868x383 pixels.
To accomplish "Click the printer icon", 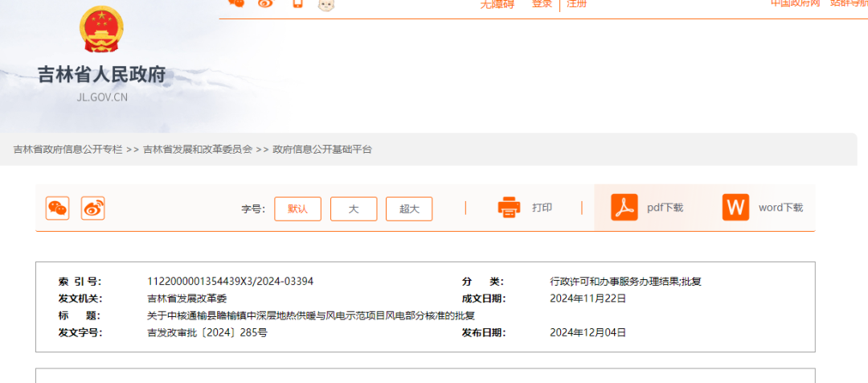I will (x=509, y=208).
